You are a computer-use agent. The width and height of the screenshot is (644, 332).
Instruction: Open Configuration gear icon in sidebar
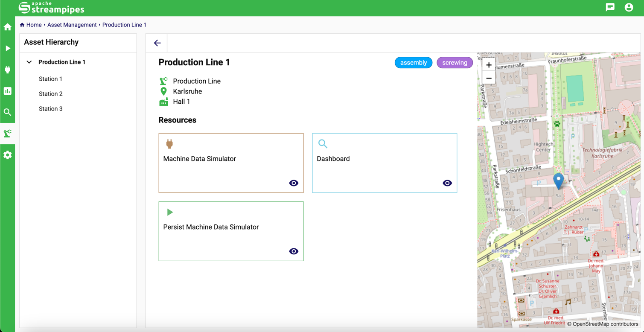click(8, 155)
